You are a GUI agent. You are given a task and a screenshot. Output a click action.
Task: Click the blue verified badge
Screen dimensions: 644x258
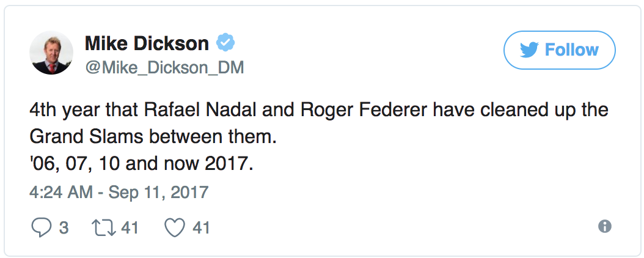227,43
